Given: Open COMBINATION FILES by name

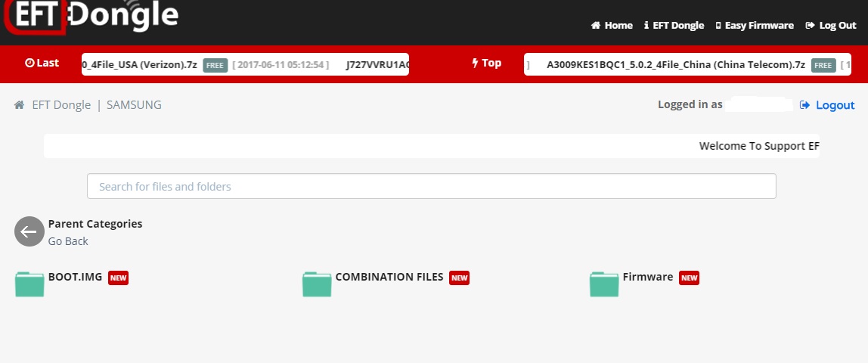Looking at the screenshot, I should pos(389,278).
